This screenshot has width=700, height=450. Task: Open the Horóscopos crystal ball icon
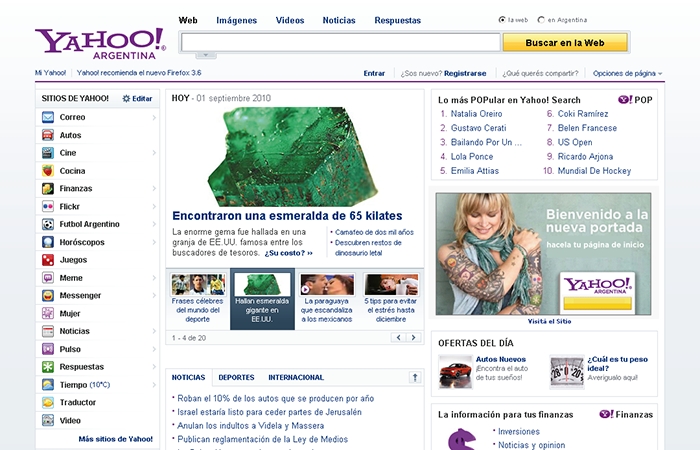point(48,242)
